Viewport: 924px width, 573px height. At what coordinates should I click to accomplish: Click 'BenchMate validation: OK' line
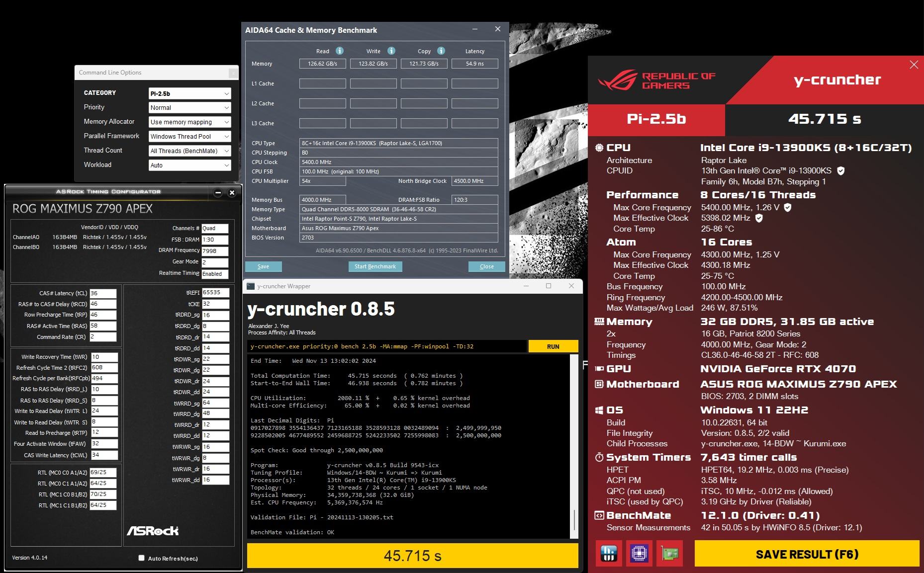click(292, 532)
